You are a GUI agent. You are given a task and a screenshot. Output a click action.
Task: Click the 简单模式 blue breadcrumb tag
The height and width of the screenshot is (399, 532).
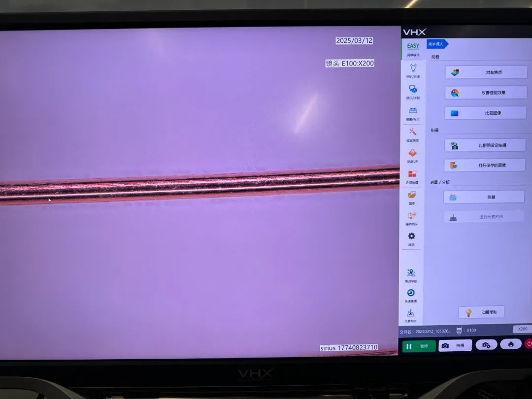[x=437, y=44]
